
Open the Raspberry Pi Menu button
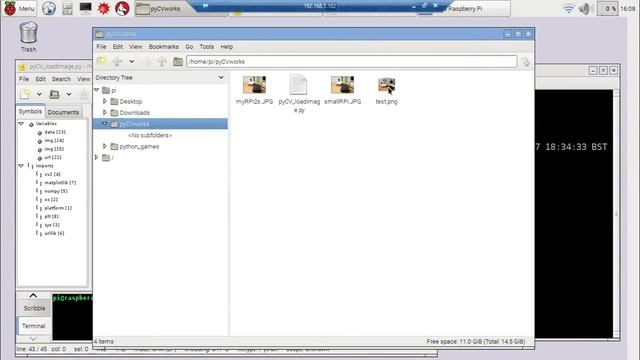pos(19,8)
